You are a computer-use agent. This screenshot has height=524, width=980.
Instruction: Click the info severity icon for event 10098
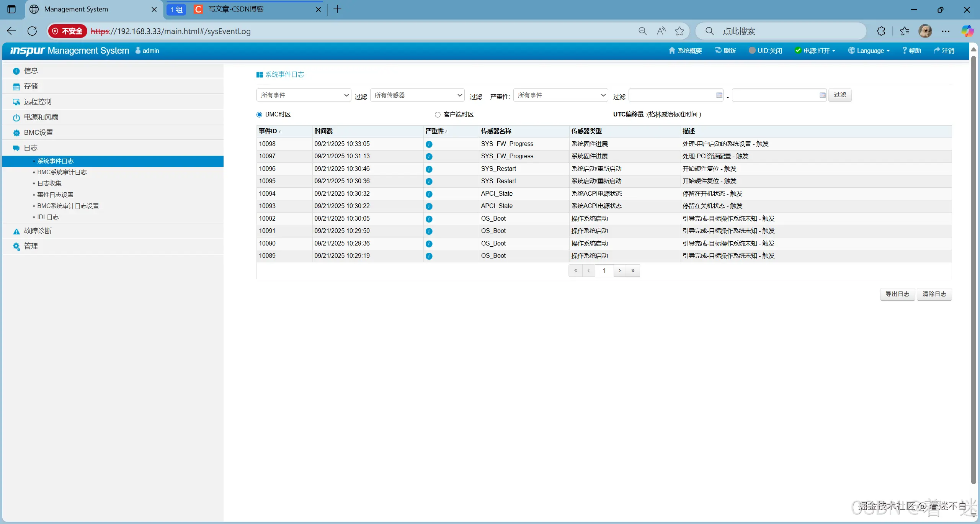[429, 144]
